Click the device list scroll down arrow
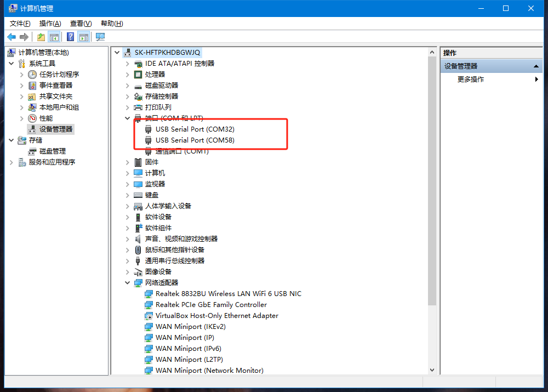548x392 pixels. [x=432, y=371]
